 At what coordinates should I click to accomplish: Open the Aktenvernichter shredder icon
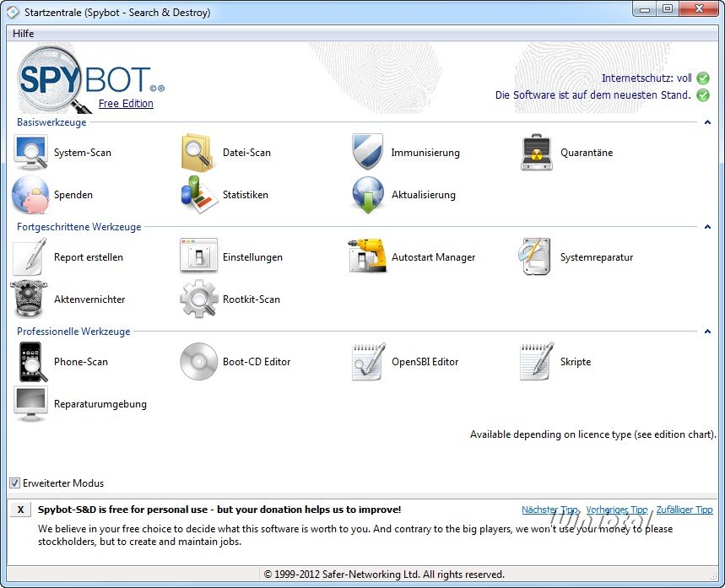(x=31, y=299)
